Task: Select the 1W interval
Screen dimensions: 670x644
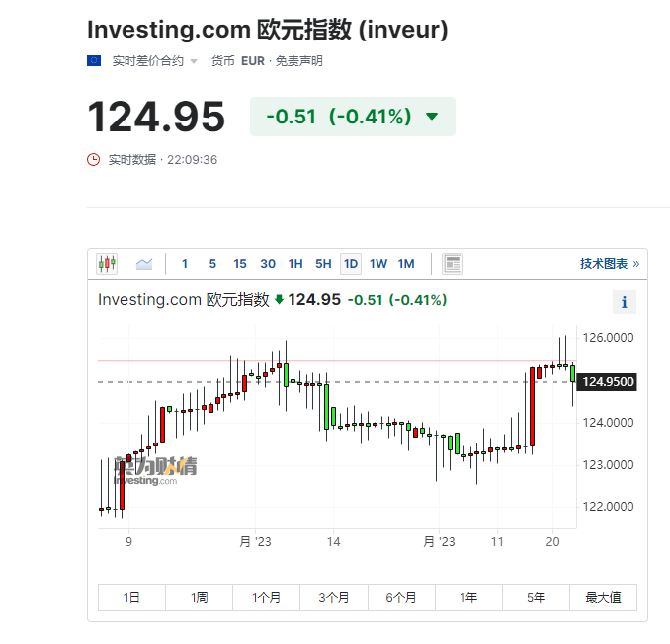Action: (x=378, y=264)
